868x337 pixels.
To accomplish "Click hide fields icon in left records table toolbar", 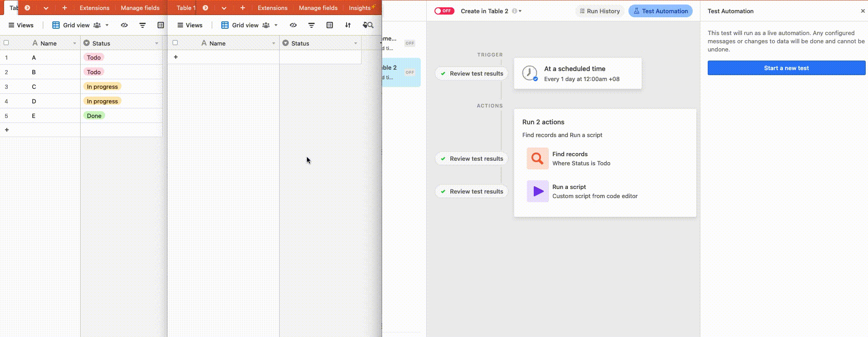I will (x=124, y=25).
